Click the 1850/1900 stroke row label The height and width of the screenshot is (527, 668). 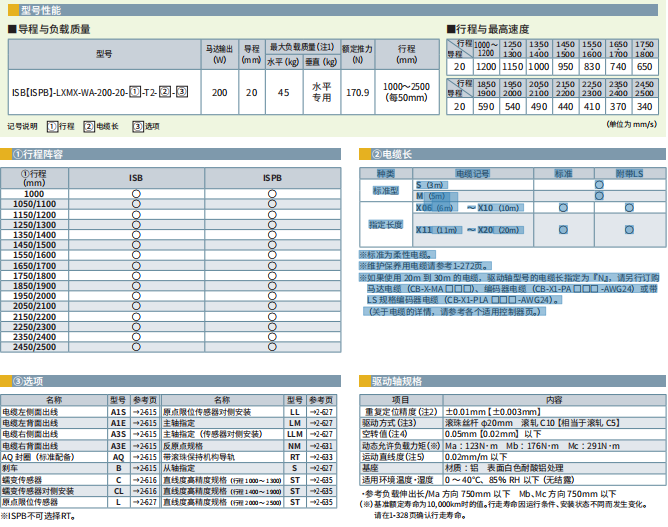35,286
